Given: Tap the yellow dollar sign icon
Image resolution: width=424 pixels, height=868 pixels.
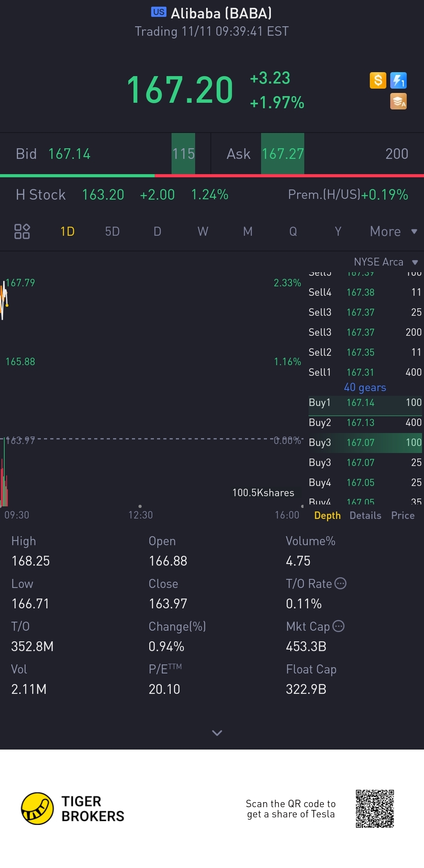Looking at the screenshot, I should pyautogui.click(x=378, y=80).
